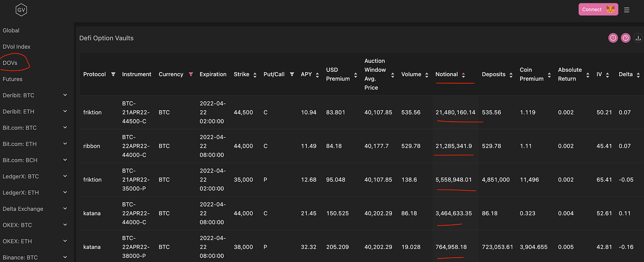
Task: Click deposits value 4,851,000
Action: (x=496, y=180)
